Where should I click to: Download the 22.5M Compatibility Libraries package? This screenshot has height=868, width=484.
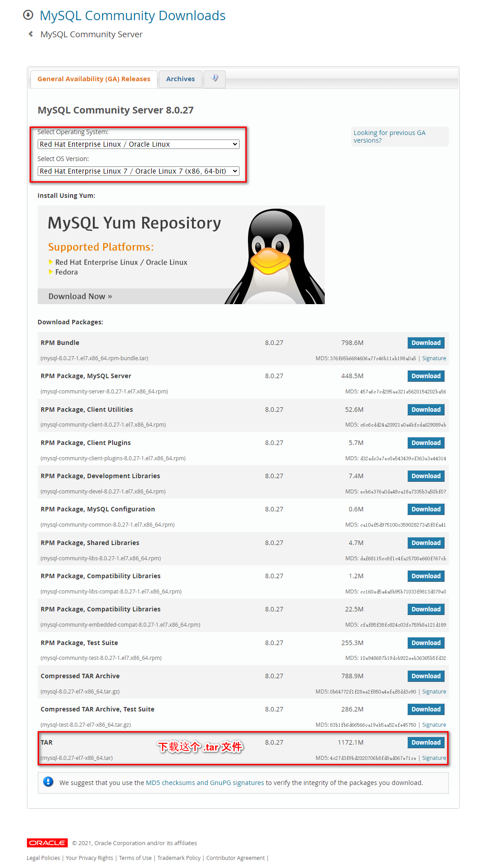pos(426,609)
